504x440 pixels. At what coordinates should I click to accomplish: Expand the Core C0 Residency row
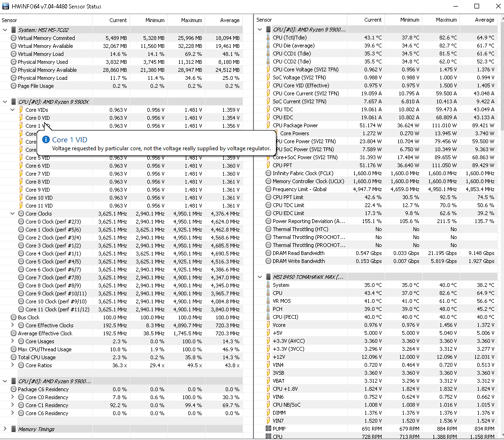tap(12, 397)
